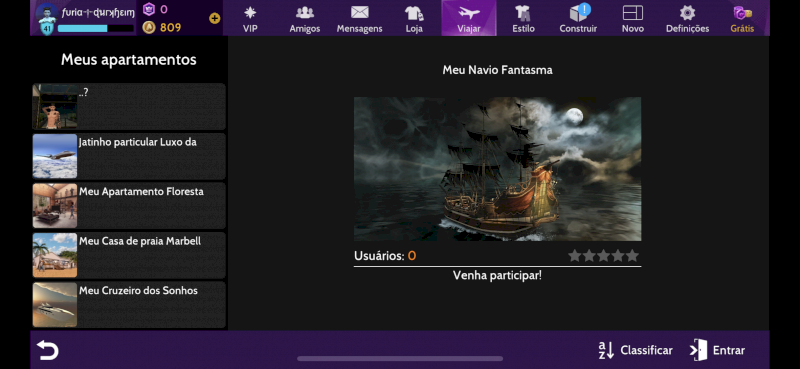Click the Meus apartamentos heading
The image size is (800, 369).
tap(129, 60)
